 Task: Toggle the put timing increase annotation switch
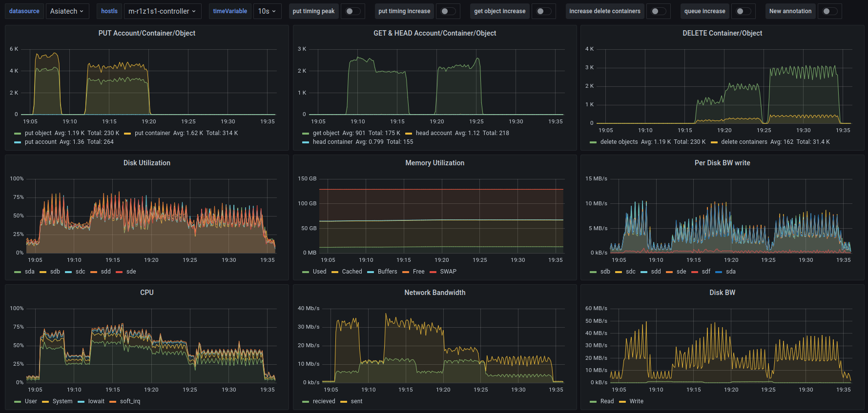(x=448, y=11)
